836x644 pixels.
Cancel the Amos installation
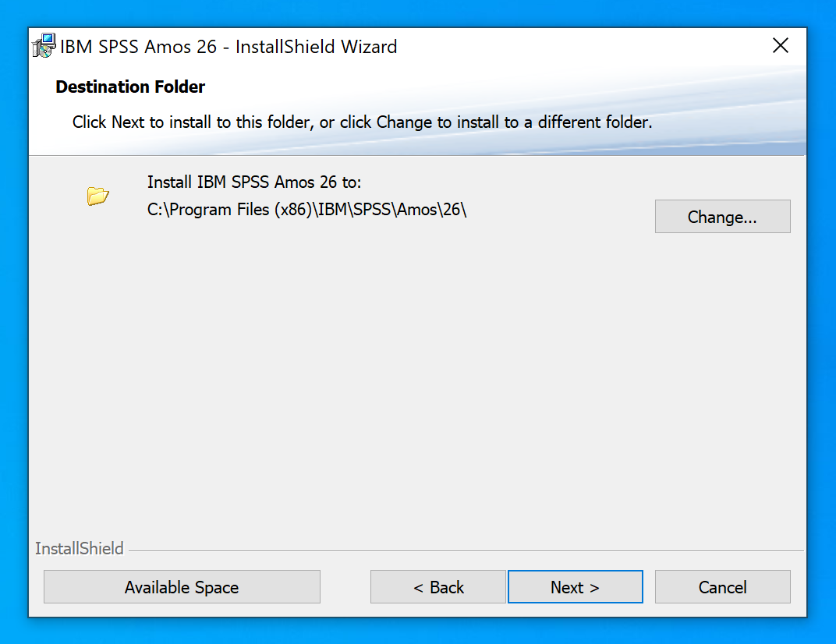[x=722, y=587]
